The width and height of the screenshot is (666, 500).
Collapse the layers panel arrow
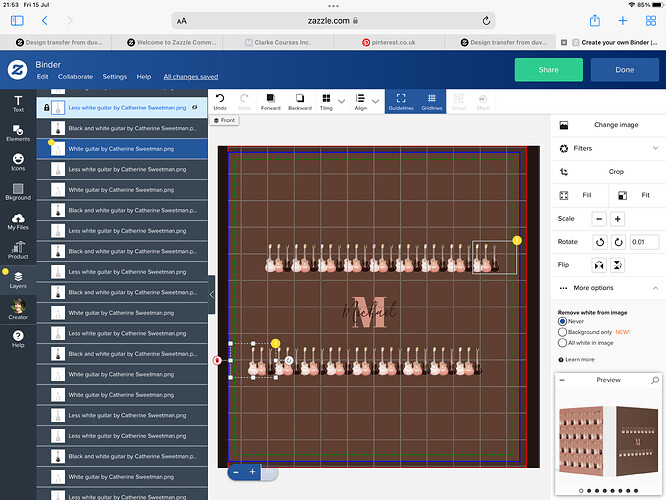tap(212, 294)
